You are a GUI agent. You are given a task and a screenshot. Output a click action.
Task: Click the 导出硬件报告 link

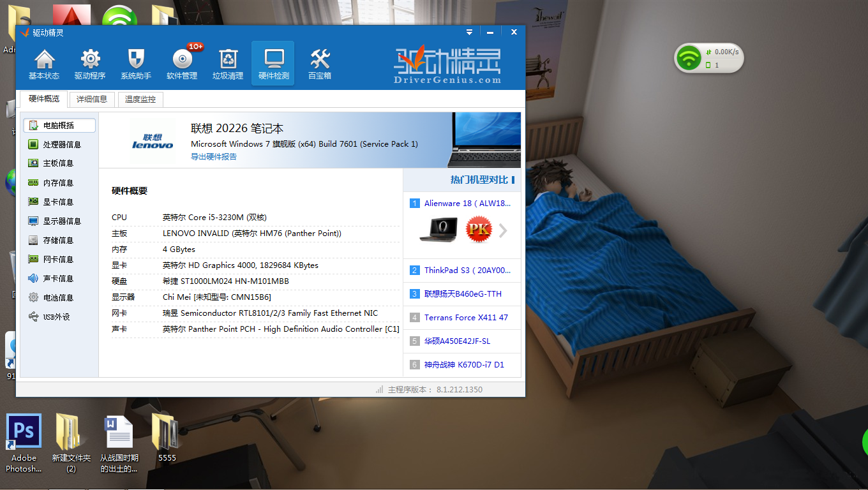(x=214, y=157)
